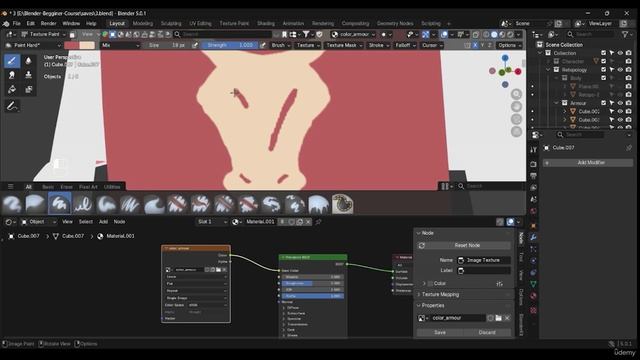640x360 pixels.
Task: Toggle size pressure sensitivity icon
Action: point(195,45)
